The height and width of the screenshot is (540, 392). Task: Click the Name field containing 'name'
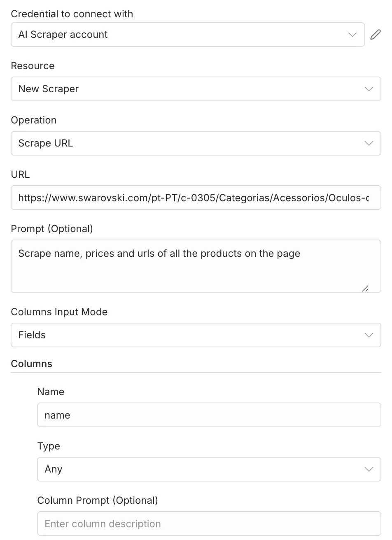tap(209, 415)
